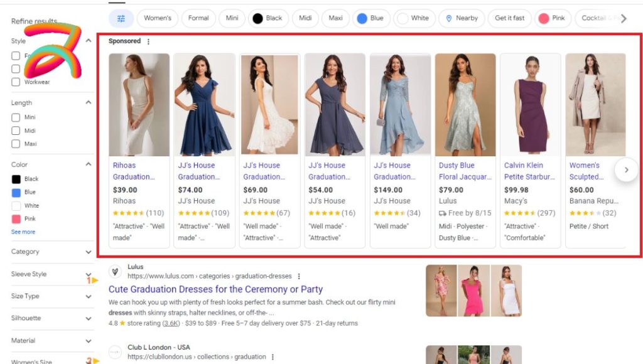Image resolution: width=643 pixels, height=364 pixels.
Task: Choose the Black color chip at top
Action: coord(268,18)
